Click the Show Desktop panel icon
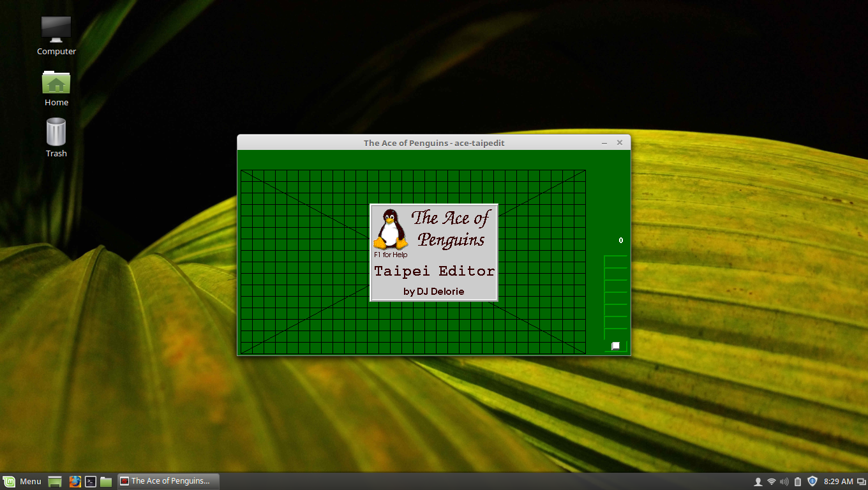868x490 pixels. (55, 482)
